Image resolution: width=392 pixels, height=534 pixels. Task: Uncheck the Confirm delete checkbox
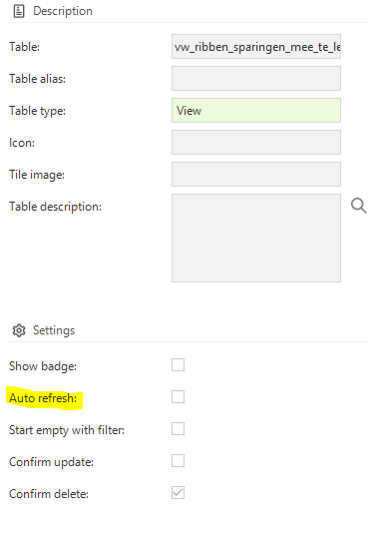(178, 493)
